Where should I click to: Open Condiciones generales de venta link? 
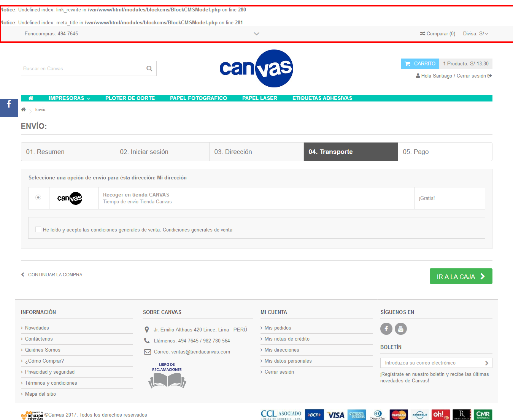tap(197, 230)
